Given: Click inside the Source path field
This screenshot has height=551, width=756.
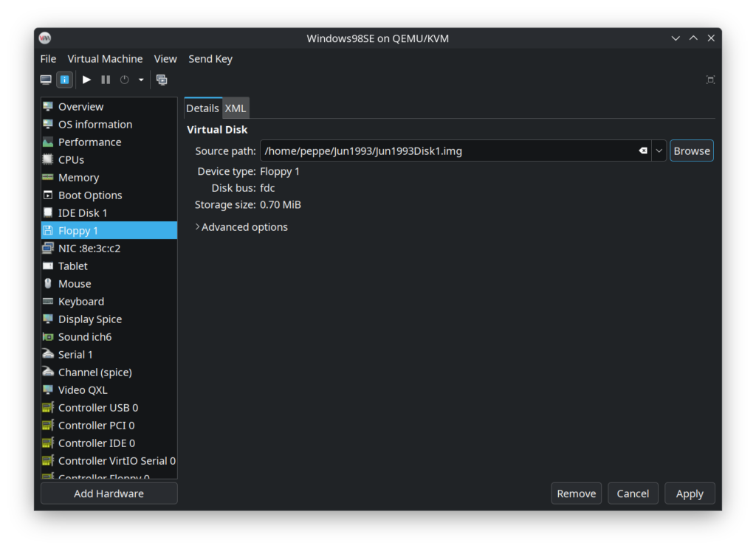Looking at the screenshot, I should pyautogui.click(x=443, y=150).
